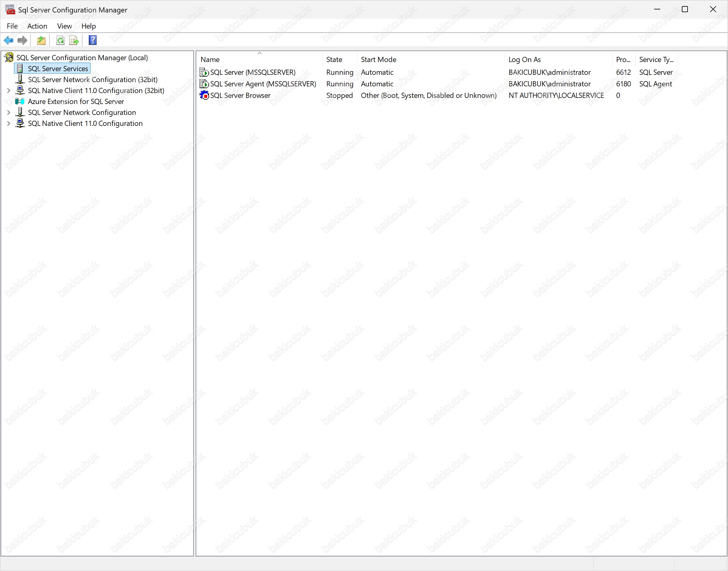Expand SQL Native Client 11.0 Configuration (32bit)

pos(9,91)
